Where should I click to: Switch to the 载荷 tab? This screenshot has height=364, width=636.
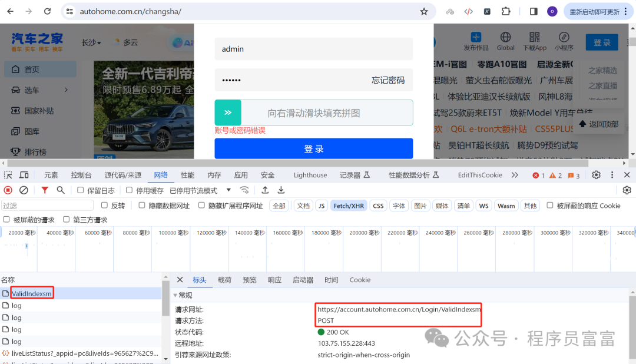(x=224, y=280)
